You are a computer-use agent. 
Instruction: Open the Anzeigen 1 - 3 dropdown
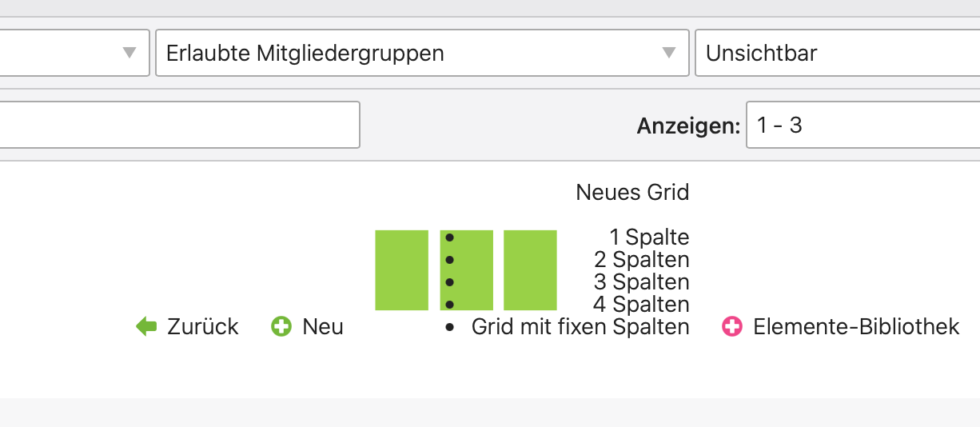tap(862, 126)
